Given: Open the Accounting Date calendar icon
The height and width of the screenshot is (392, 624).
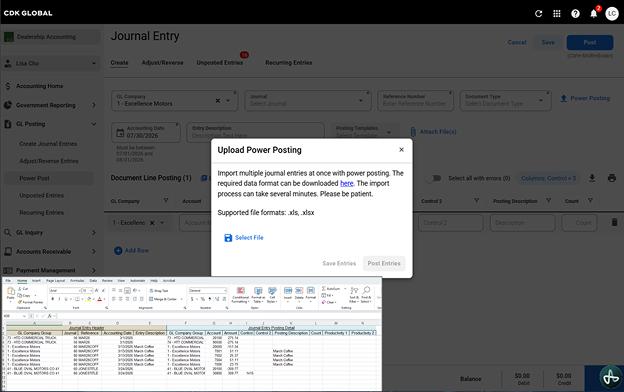Looking at the screenshot, I should 120,133.
